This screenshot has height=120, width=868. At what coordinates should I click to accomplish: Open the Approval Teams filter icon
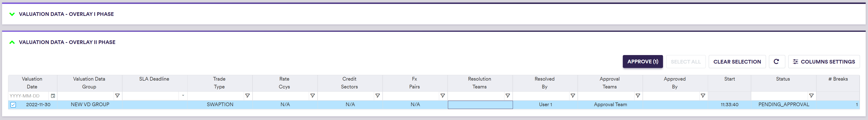tap(637, 96)
